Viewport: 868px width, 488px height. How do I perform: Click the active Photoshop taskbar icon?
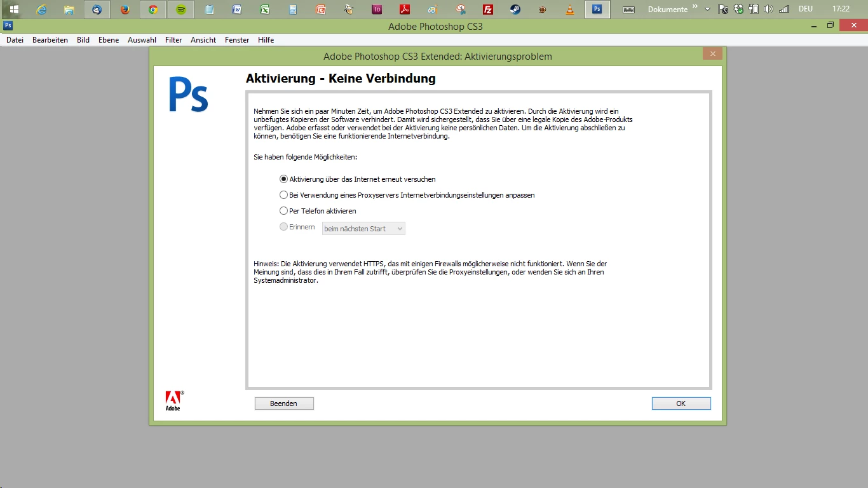click(597, 10)
